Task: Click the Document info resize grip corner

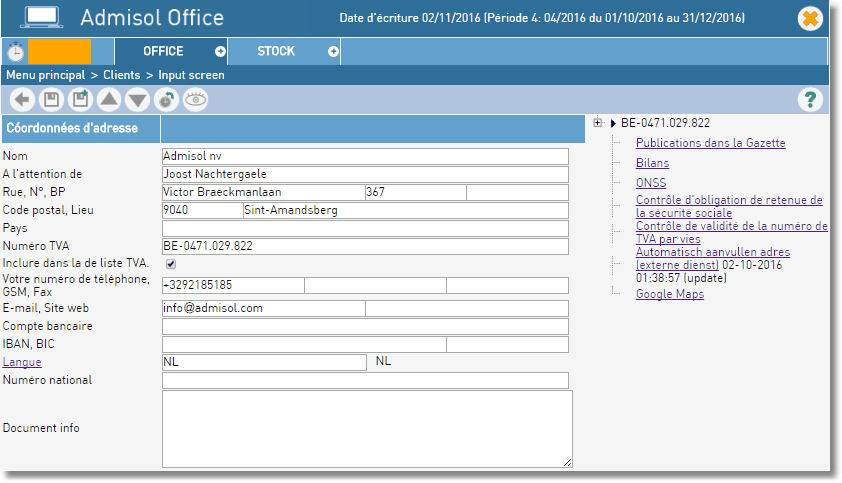Action: click(568, 463)
